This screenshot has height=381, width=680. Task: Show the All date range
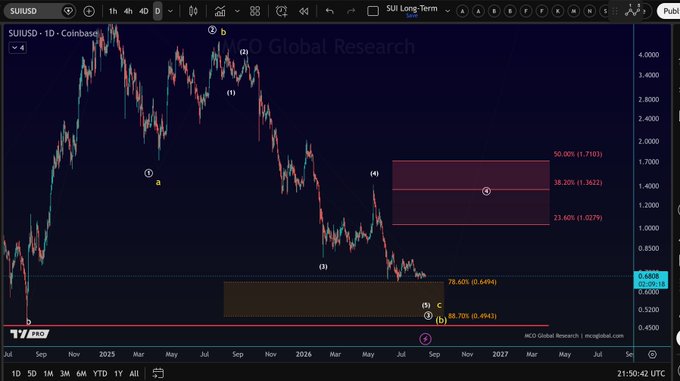point(134,373)
